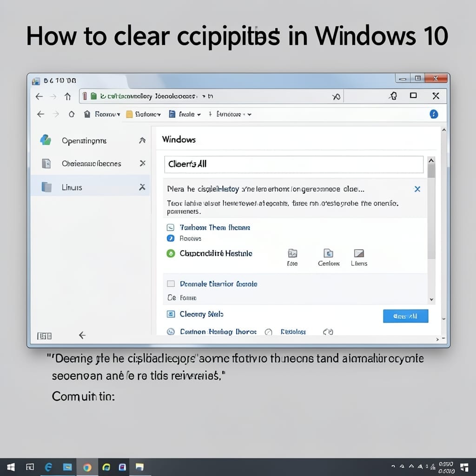Check the Denmele Eitantior checkbox
The width and height of the screenshot is (476, 476).
pyautogui.click(x=171, y=284)
